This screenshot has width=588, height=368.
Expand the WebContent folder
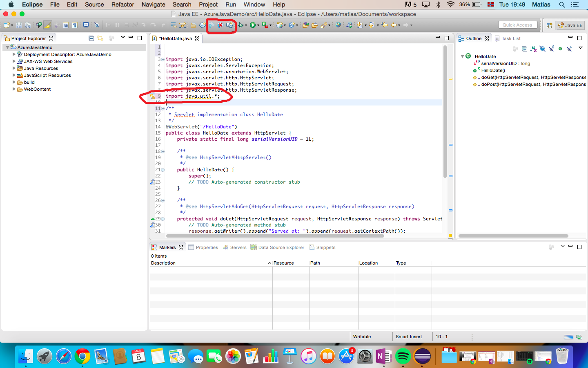pos(14,89)
